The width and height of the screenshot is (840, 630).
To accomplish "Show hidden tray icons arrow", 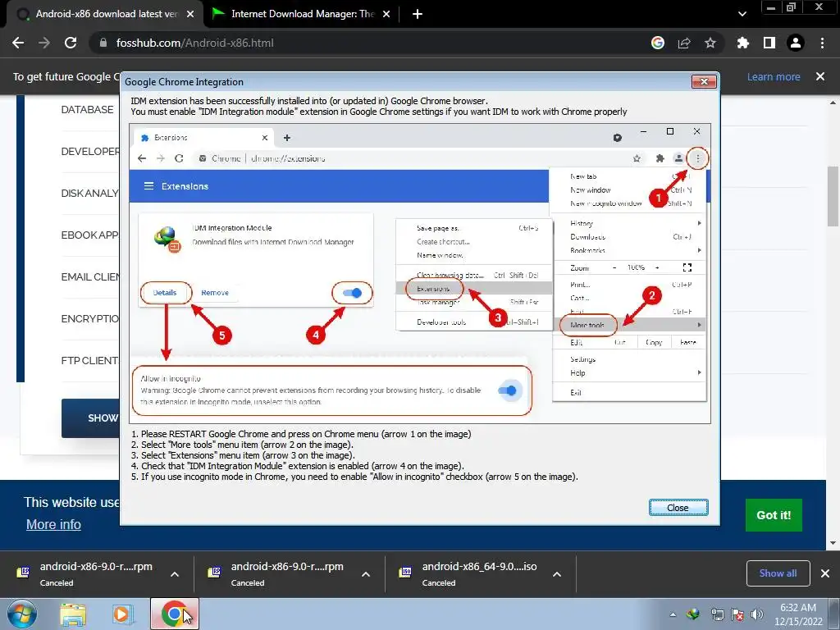I will [x=673, y=614].
